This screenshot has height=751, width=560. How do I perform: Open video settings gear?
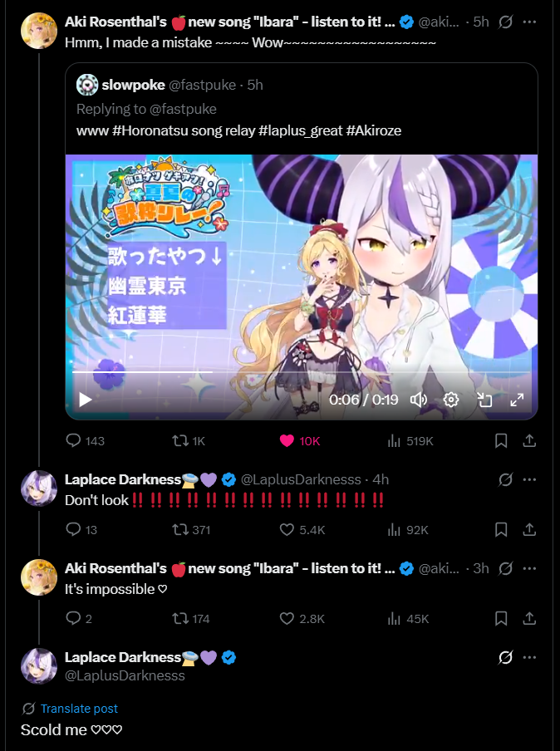click(x=451, y=400)
